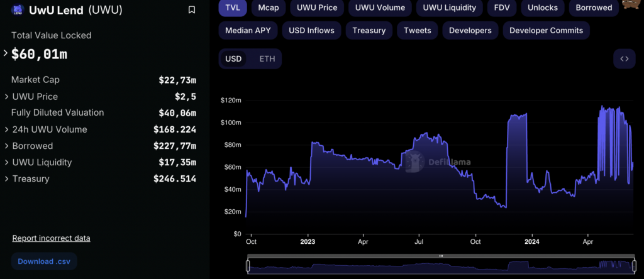
Task: Click the 2023 x-axis label
Action: (x=308, y=242)
